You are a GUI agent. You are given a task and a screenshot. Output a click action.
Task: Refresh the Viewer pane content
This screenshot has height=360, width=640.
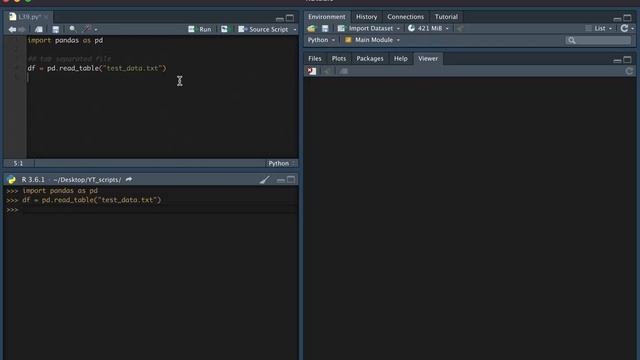(629, 71)
